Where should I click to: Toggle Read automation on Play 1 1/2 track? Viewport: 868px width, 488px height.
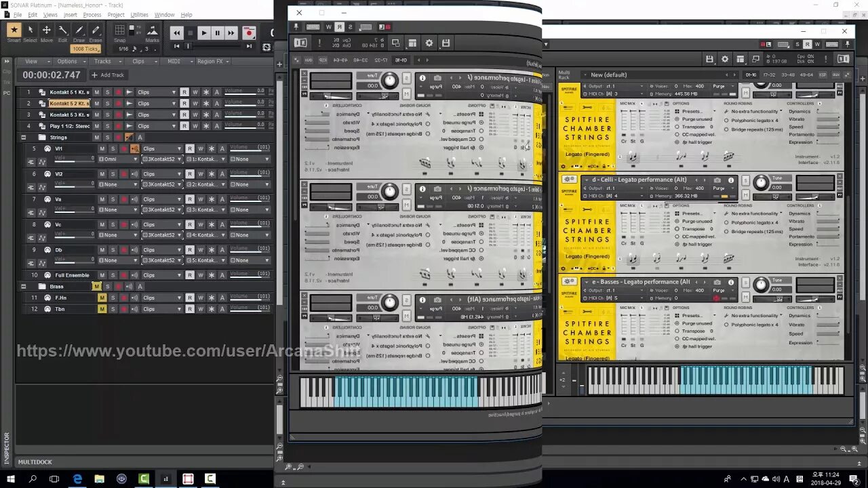184,126
